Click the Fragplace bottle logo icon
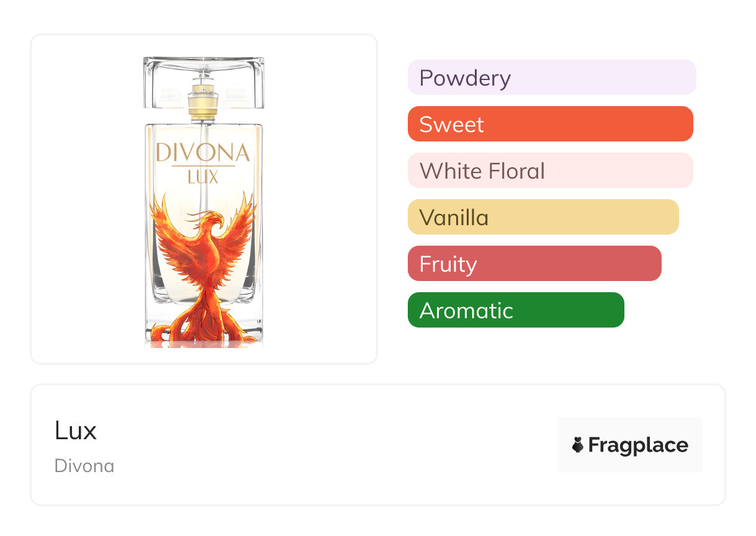Viewport: 756px width, 536px height. (578, 445)
